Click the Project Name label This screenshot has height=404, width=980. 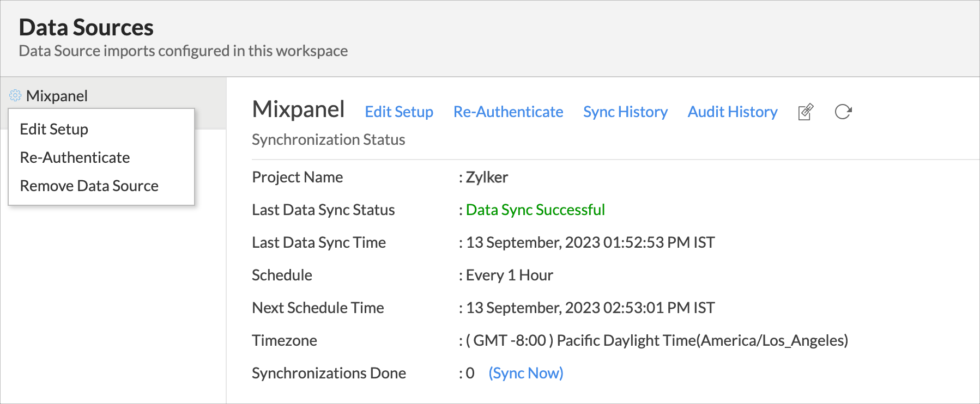coord(297,177)
